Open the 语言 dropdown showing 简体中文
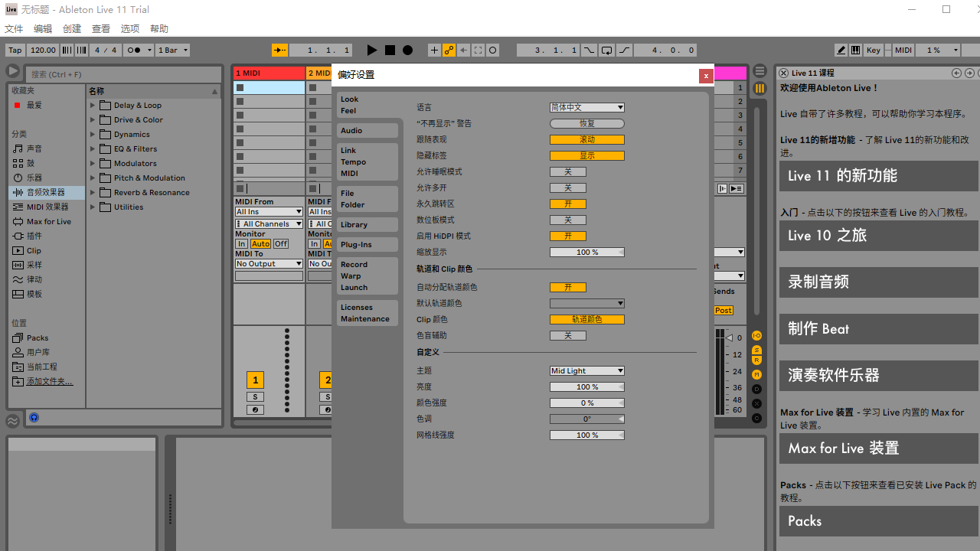Viewport: 980px width, 551px height. point(586,107)
